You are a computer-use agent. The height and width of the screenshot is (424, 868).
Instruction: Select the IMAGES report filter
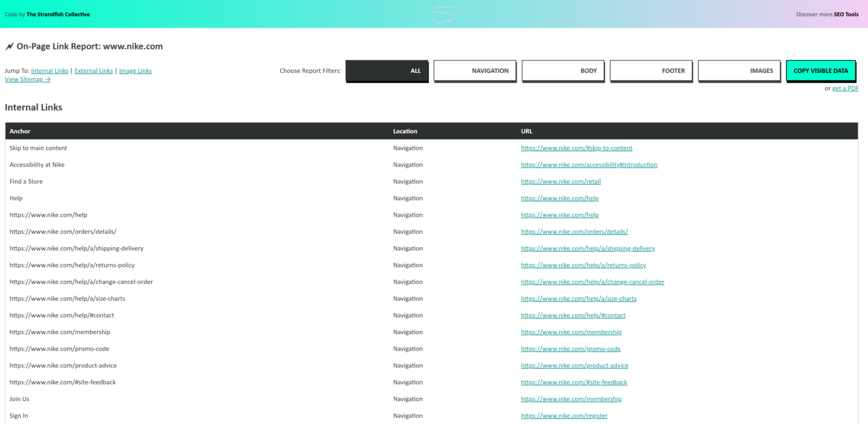739,71
